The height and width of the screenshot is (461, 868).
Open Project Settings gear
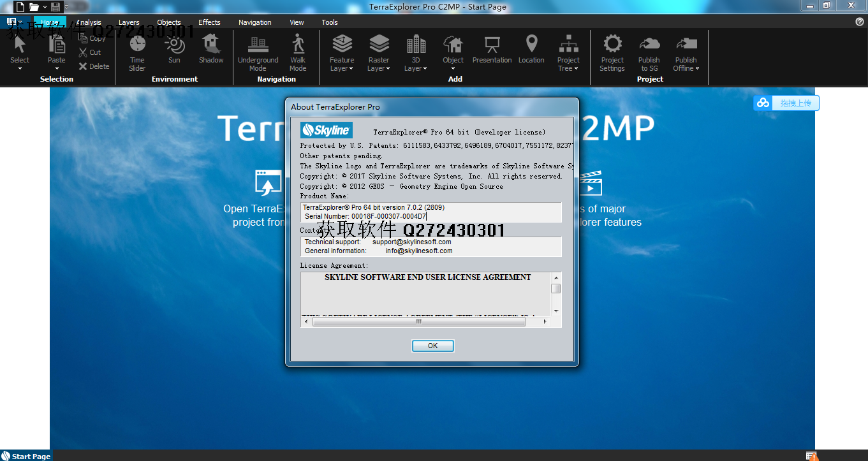tap(612, 53)
